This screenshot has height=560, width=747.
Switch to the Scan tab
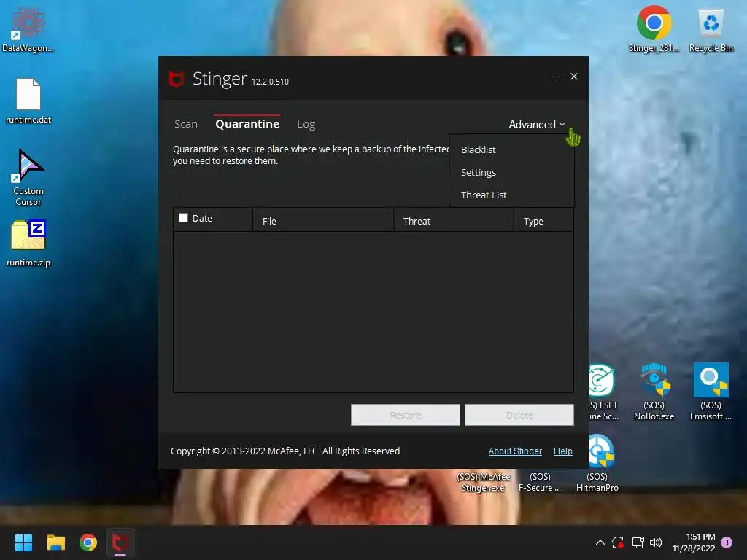[186, 124]
